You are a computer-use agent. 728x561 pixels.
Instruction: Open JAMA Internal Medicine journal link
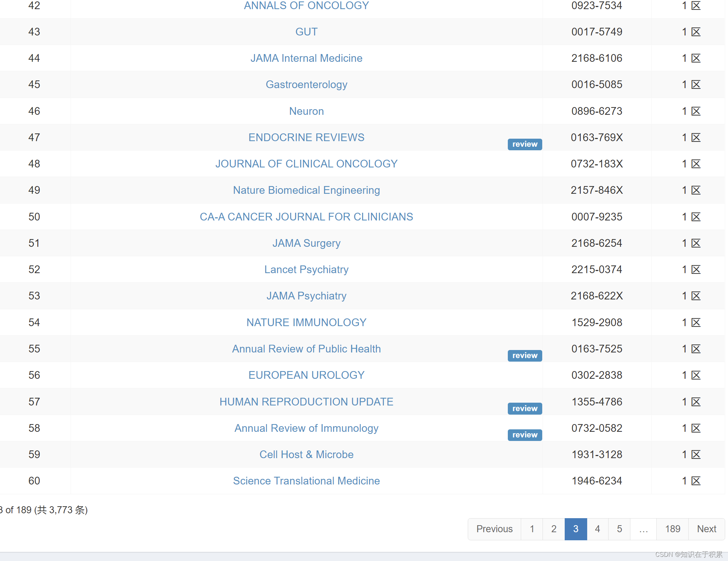click(306, 58)
